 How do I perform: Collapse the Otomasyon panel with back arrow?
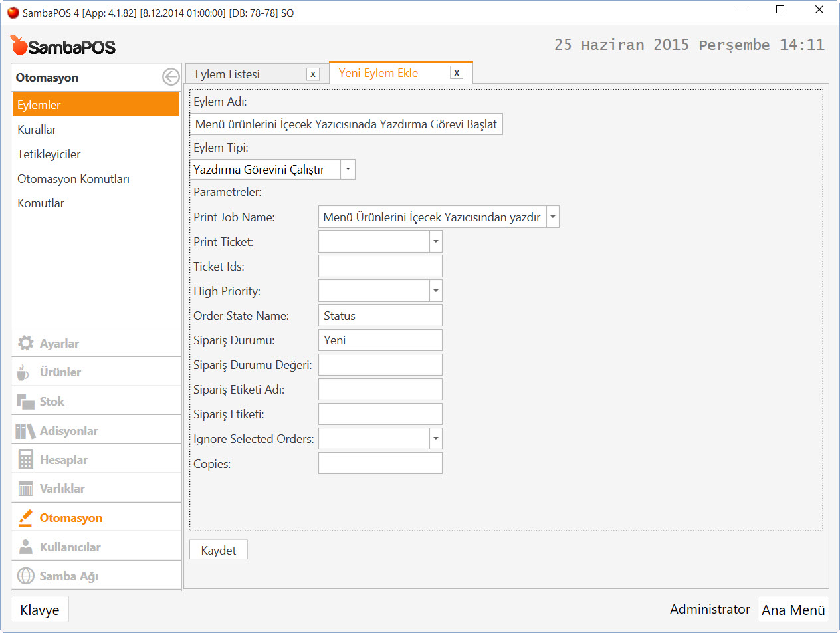pos(171,78)
